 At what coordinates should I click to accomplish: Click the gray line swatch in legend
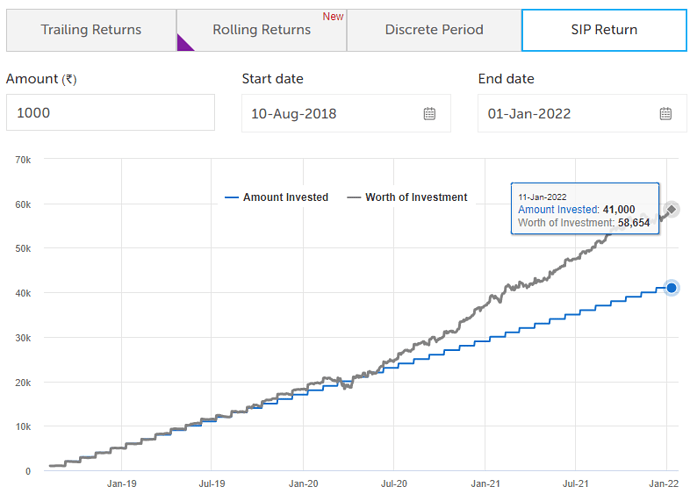[353, 198]
